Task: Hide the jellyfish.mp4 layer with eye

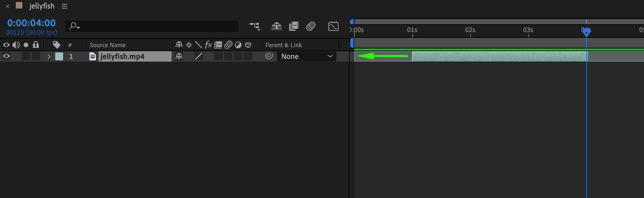Action: 6,56
